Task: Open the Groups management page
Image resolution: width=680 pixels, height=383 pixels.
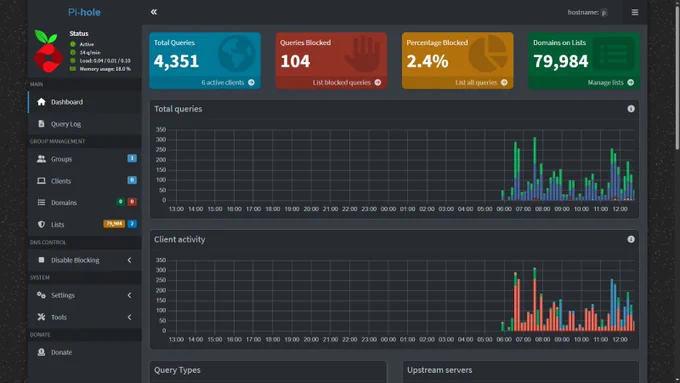Action: (x=85, y=159)
